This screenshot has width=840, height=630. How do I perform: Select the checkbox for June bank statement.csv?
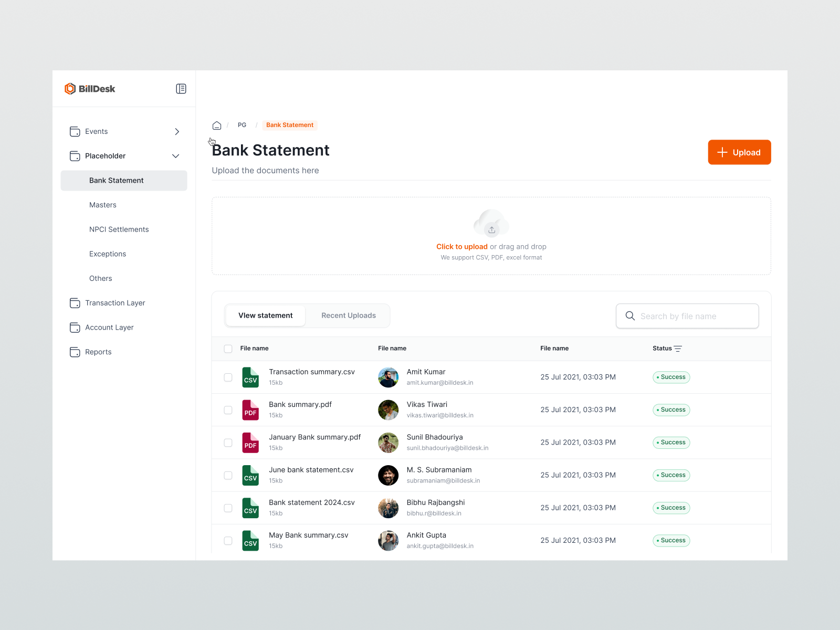228,475
